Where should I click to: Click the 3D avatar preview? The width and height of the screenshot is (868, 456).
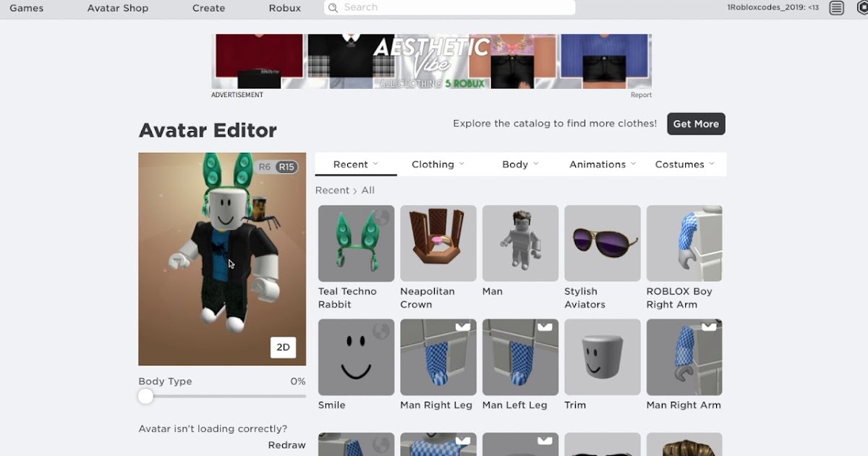pos(222,259)
